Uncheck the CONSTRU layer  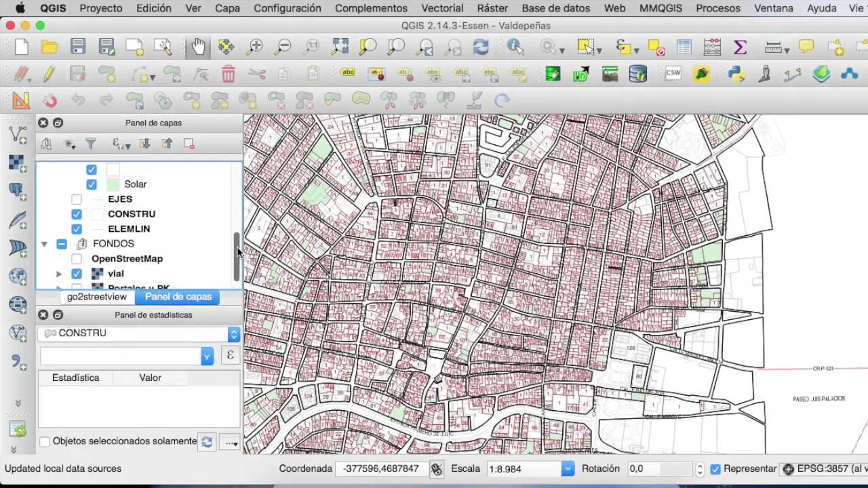pyautogui.click(x=77, y=214)
